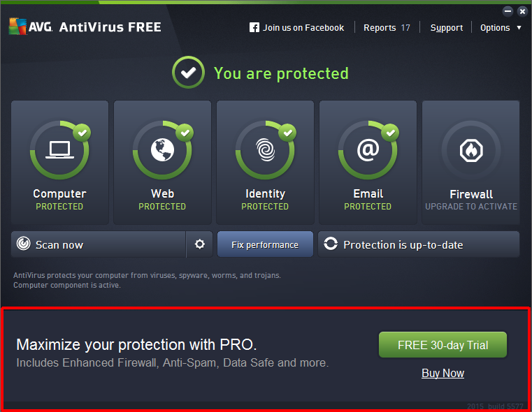Click the update refresh arrows icon
532x412 pixels.
(331, 244)
